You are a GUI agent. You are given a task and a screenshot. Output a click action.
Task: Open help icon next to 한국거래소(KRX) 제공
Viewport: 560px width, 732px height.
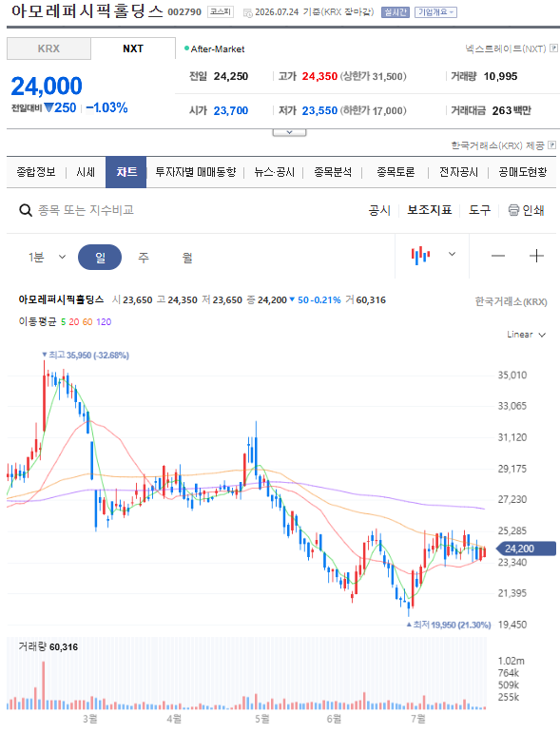click(x=551, y=145)
